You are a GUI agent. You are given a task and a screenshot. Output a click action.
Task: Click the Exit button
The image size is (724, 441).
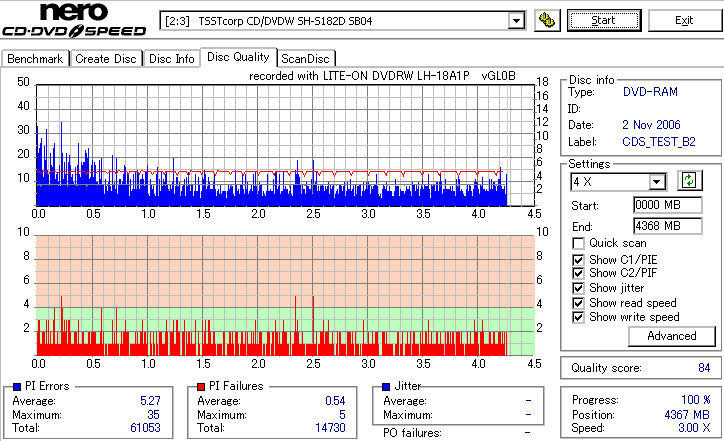point(684,21)
